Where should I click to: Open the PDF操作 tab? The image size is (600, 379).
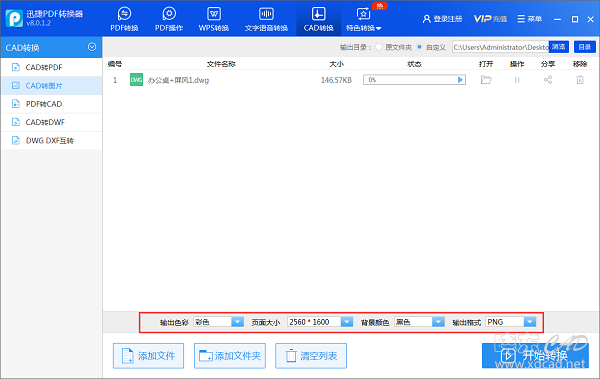(x=169, y=19)
